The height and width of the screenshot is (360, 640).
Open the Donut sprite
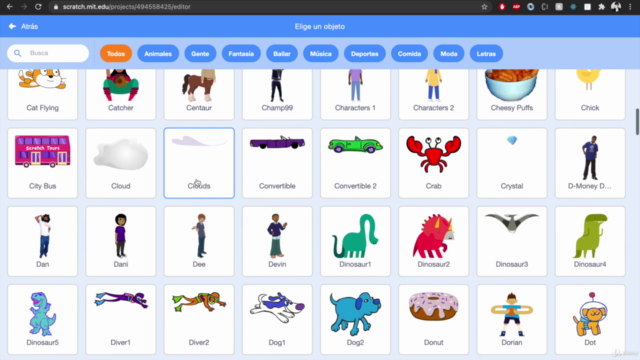click(x=433, y=320)
